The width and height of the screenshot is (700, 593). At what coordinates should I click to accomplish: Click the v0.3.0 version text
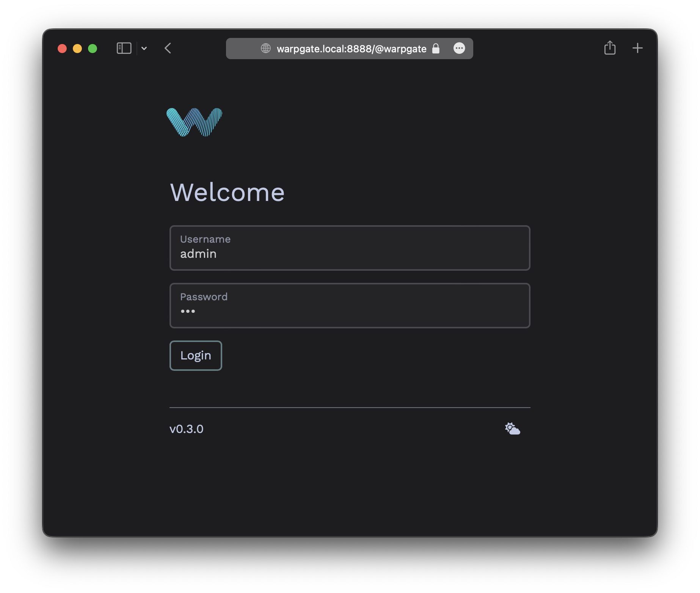[x=186, y=429]
